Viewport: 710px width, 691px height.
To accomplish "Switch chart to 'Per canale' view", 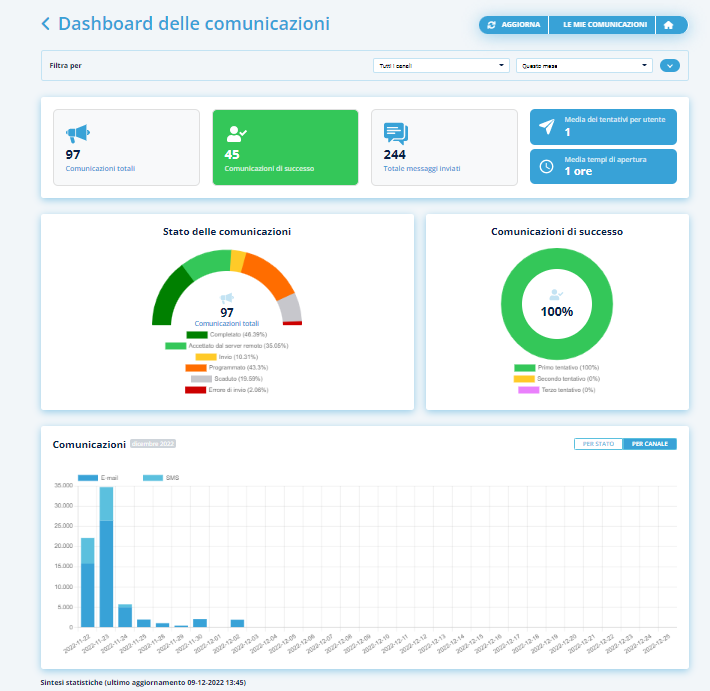I will click(x=649, y=444).
